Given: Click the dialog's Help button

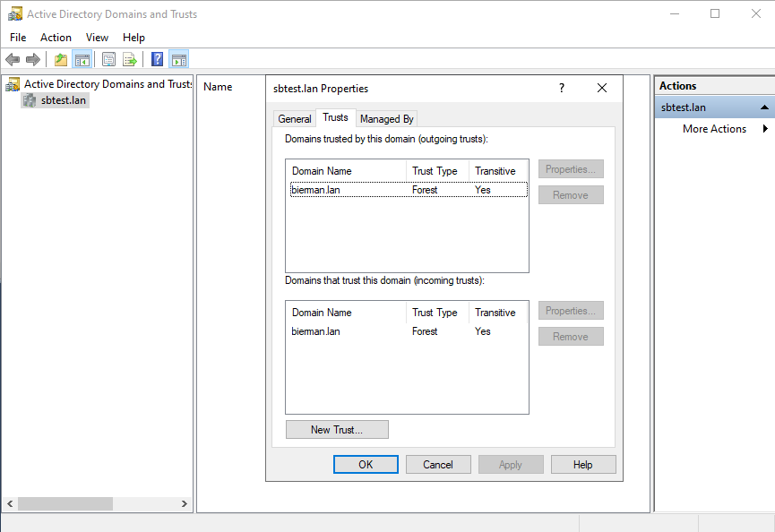Looking at the screenshot, I should (583, 464).
